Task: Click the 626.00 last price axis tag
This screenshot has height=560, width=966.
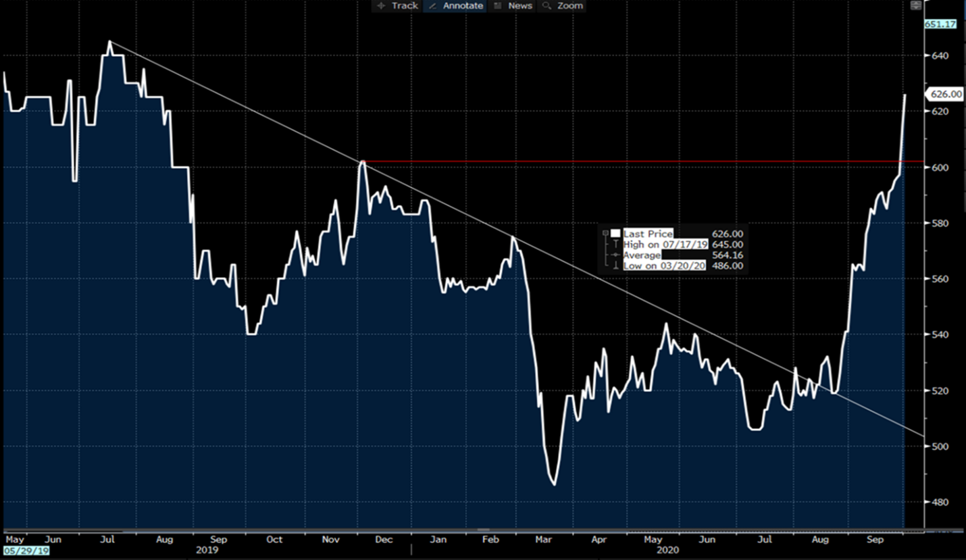Action: point(946,95)
